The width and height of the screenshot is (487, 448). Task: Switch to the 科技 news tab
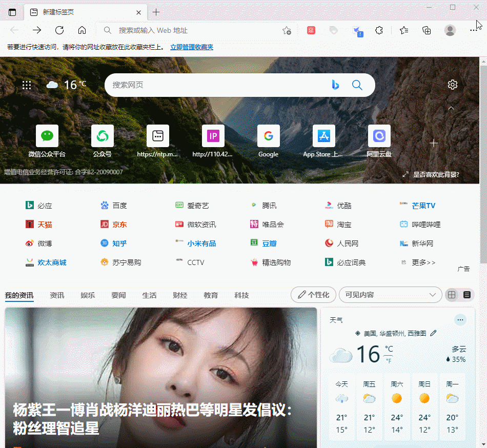coord(241,295)
